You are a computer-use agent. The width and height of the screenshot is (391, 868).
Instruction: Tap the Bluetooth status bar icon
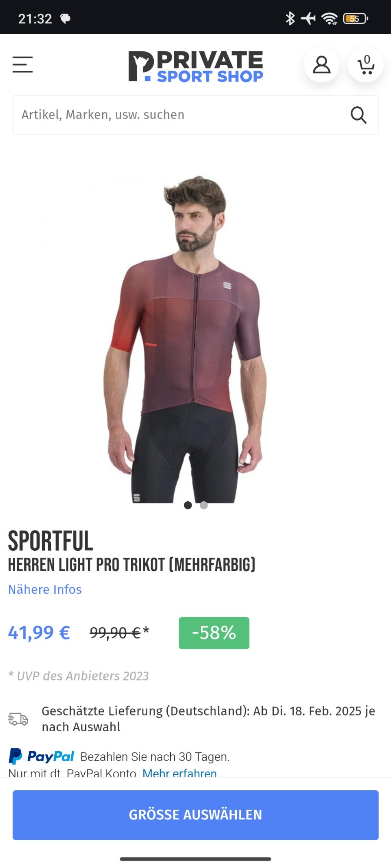pos(290,18)
